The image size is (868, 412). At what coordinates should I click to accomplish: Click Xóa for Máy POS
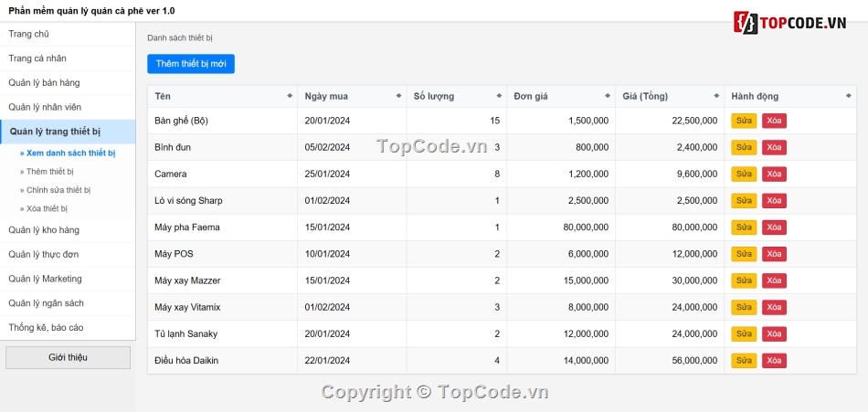click(x=774, y=254)
